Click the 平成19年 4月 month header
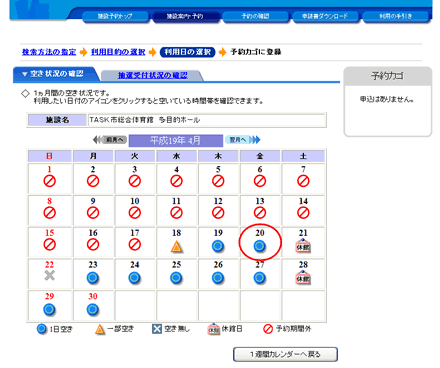 [x=176, y=141]
